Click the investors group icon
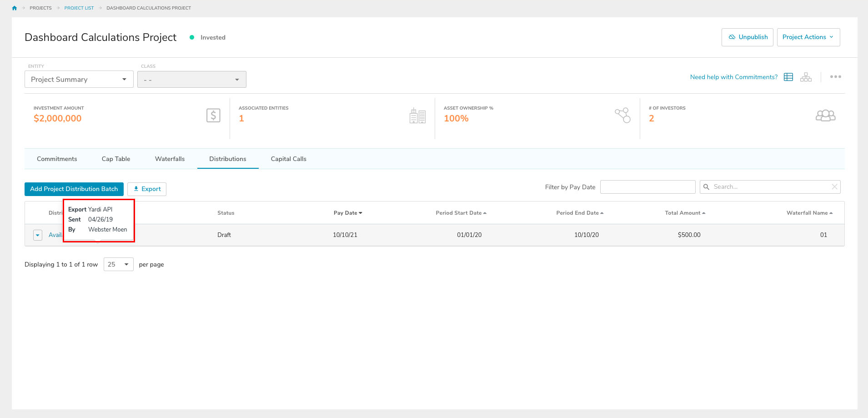 click(825, 116)
